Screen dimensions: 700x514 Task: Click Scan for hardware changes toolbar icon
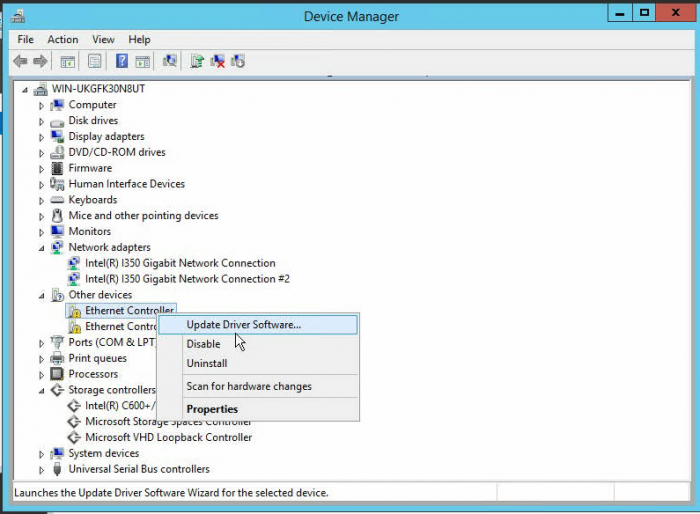coord(170,61)
